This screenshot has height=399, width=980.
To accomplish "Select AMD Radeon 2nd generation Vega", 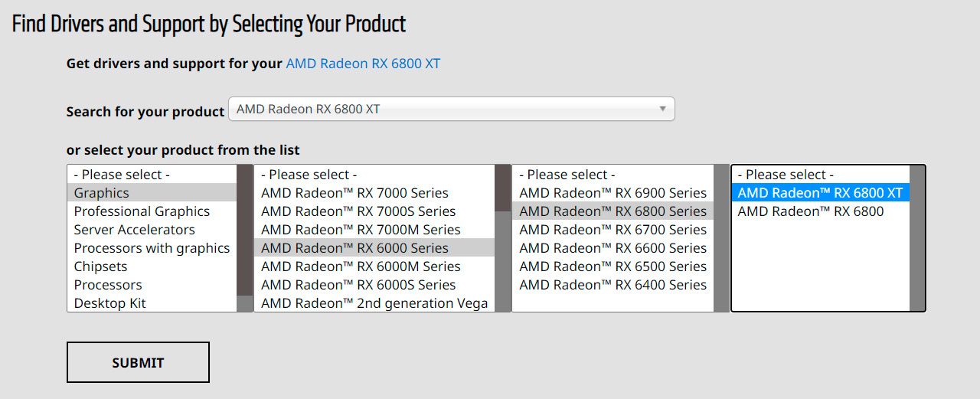I will coord(374,303).
